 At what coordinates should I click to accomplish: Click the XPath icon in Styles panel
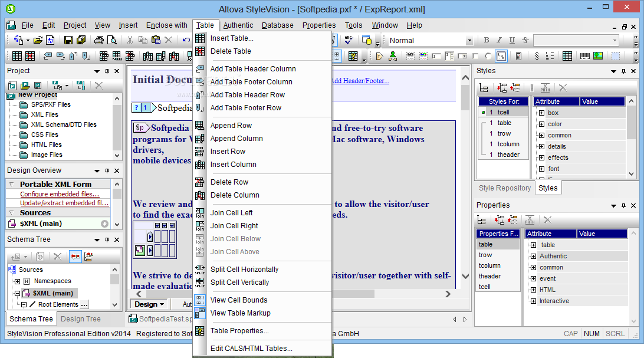tap(545, 87)
